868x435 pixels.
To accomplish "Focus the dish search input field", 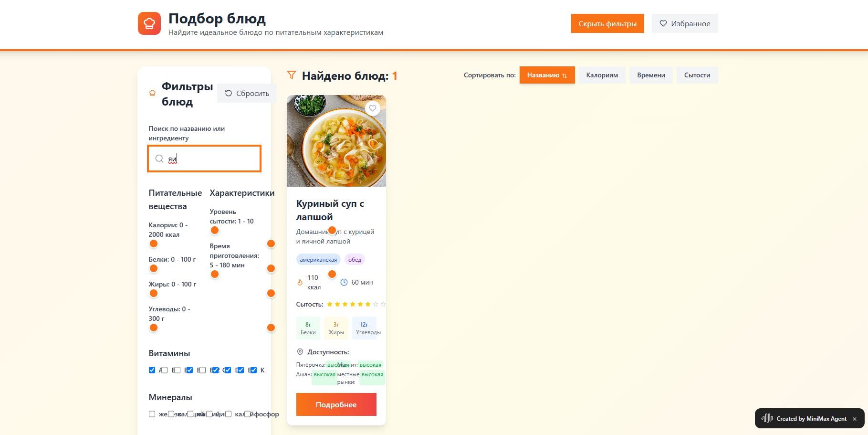I will pyautogui.click(x=210, y=159).
